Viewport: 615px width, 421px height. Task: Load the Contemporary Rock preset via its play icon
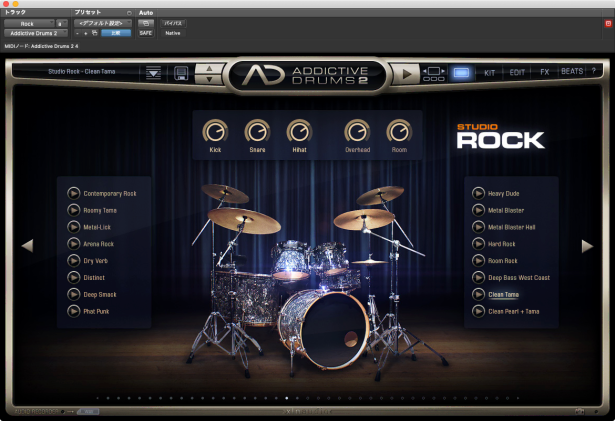point(74,193)
